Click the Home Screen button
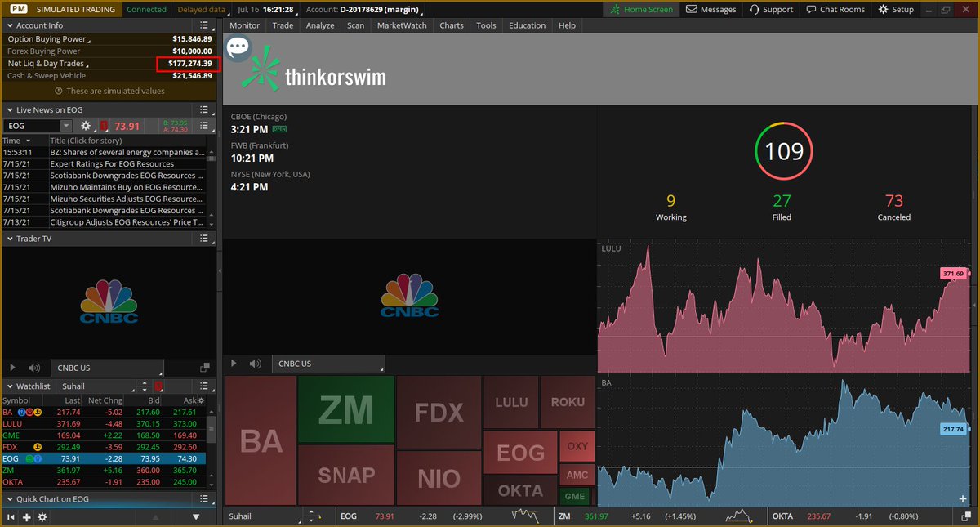 tap(642, 9)
